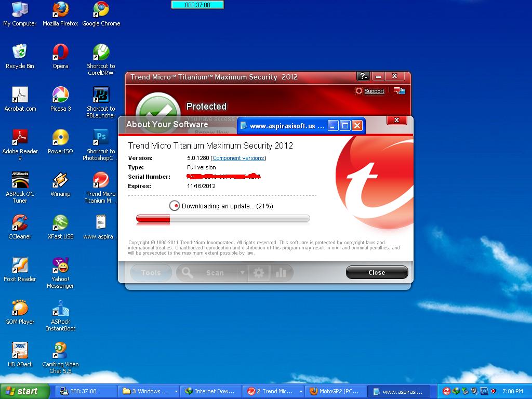Screen dimensions: 532x399
Task: Click the 00:37:08 timer widget at top
Action: click(197, 5)
